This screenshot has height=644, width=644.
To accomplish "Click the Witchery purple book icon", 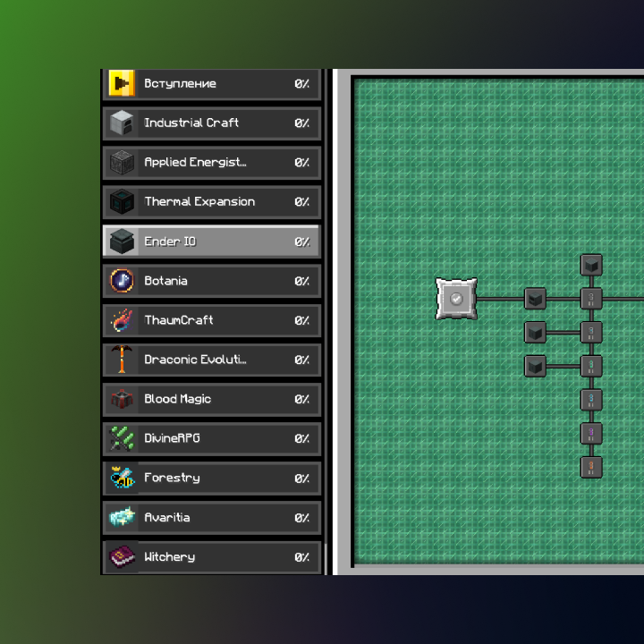I will click(122, 556).
